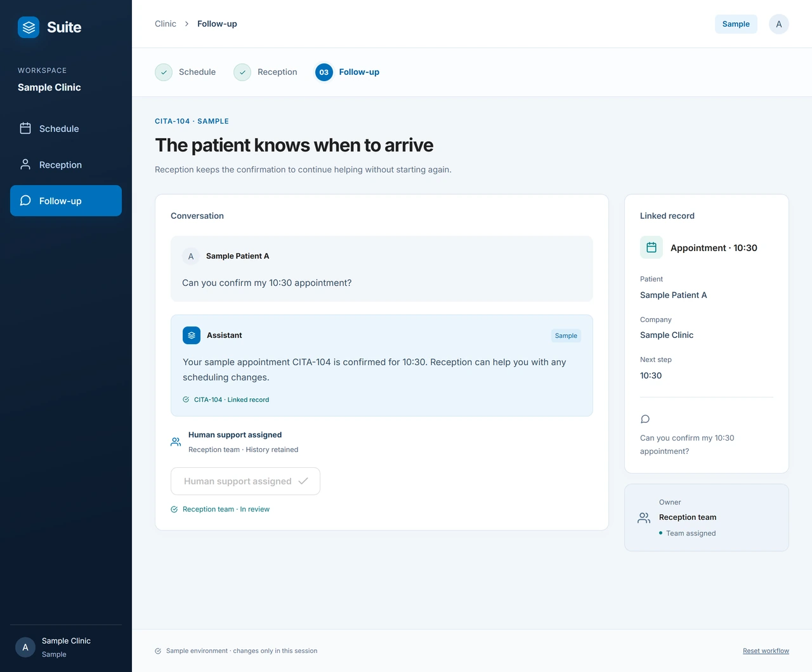Click the check icon beside Reception team In review
Screen dimensions: 812x672
174,509
